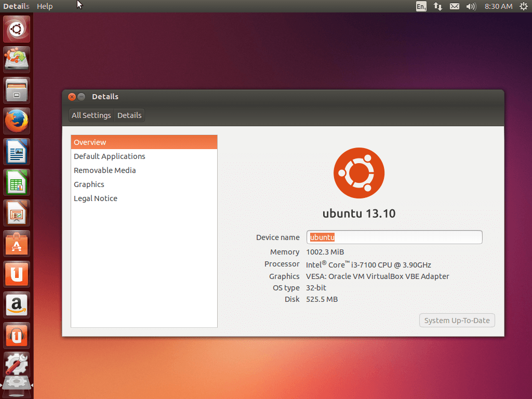Show the clock menu at 8:30 AM
532x399 pixels.
pos(498,6)
